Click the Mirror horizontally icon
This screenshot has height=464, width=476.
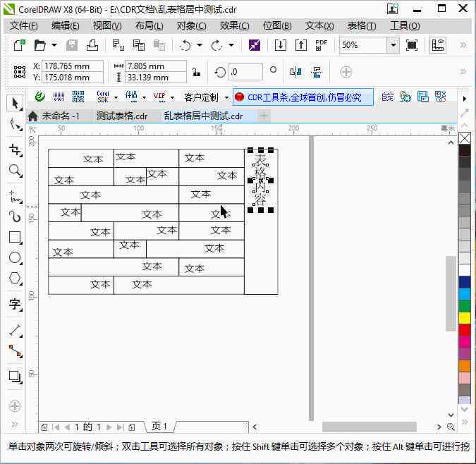click(295, 72)
